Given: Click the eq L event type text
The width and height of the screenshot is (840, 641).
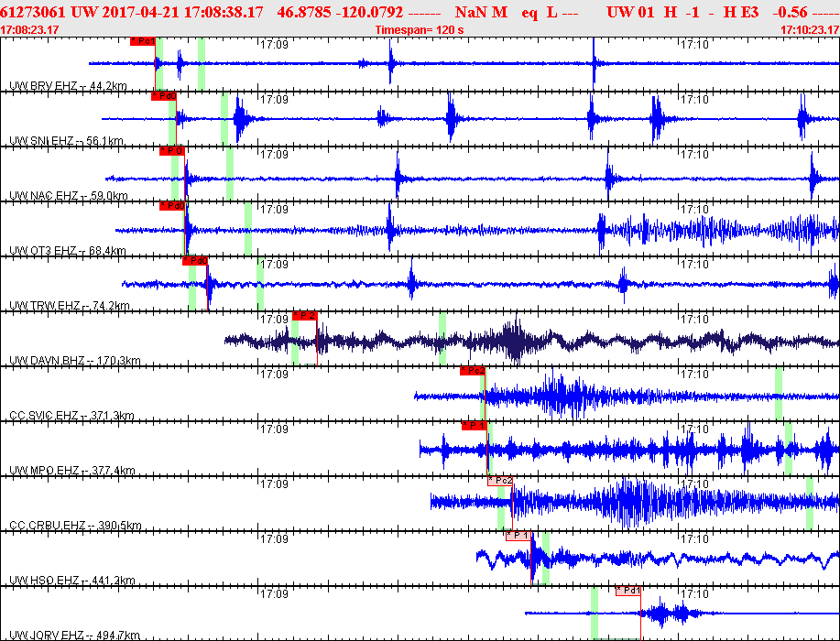Looking at the screenshot, I should 540,12.
